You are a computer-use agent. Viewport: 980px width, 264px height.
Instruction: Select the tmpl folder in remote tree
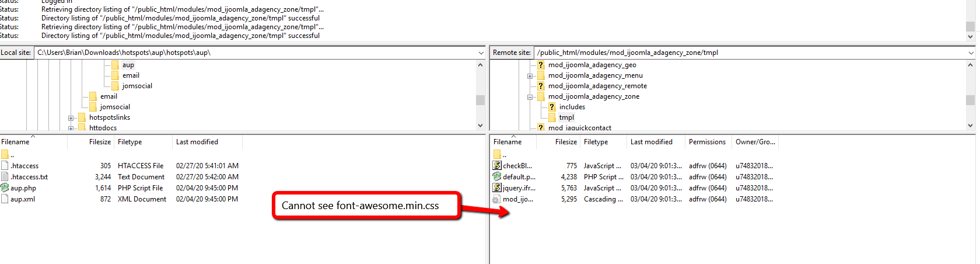pyautogui.click(x=566, y=117)
